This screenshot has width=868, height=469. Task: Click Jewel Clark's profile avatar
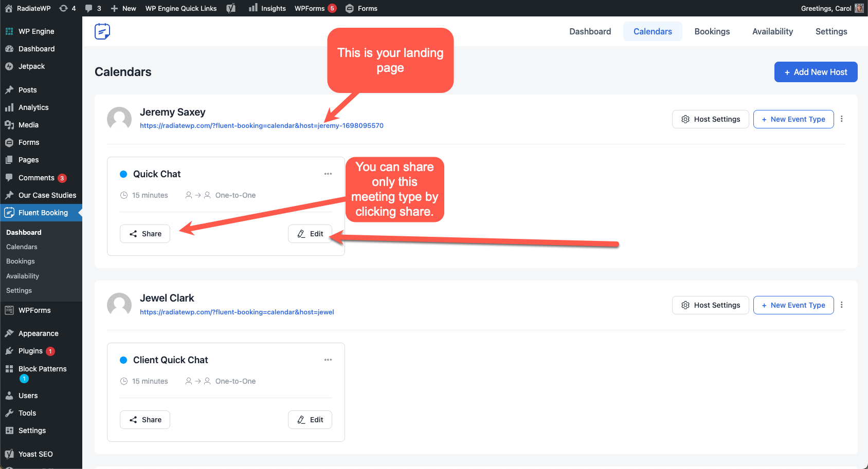pyautogui.click(x=119, y=305)
